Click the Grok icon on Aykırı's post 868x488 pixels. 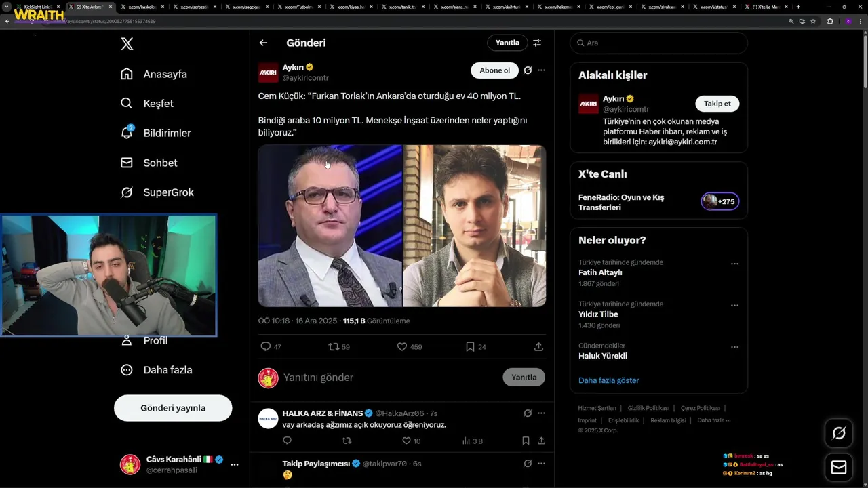point(528,70)
